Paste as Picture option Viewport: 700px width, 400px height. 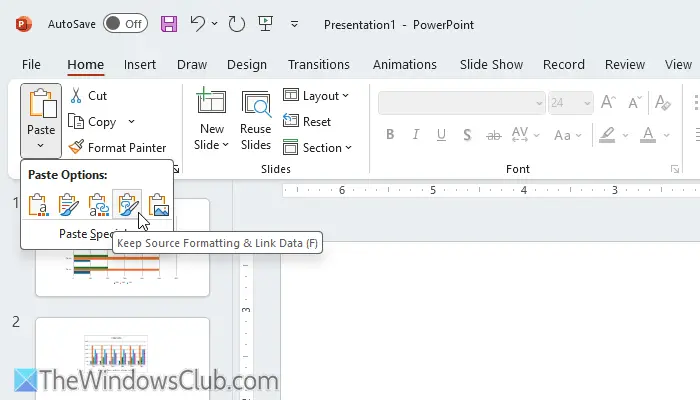(x=158, y=205)
